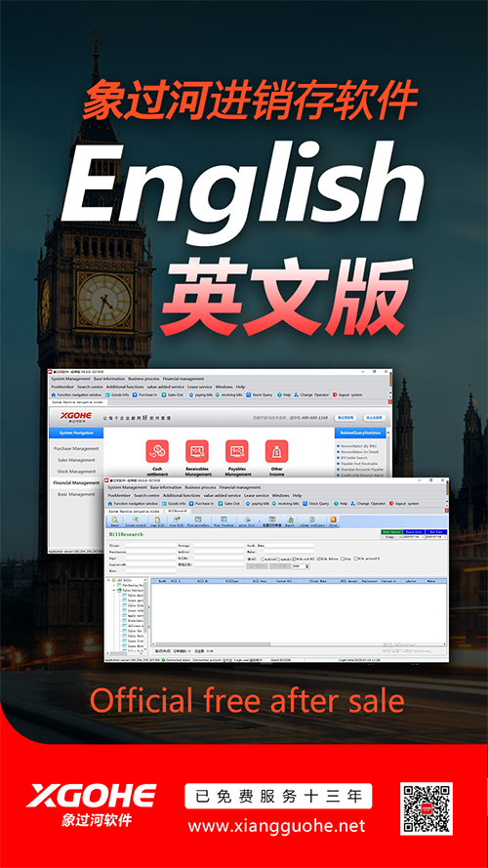This screenshot has width=488, height=868.
Task: Open Help menu in back window
Action: click(x=240, y=387)
